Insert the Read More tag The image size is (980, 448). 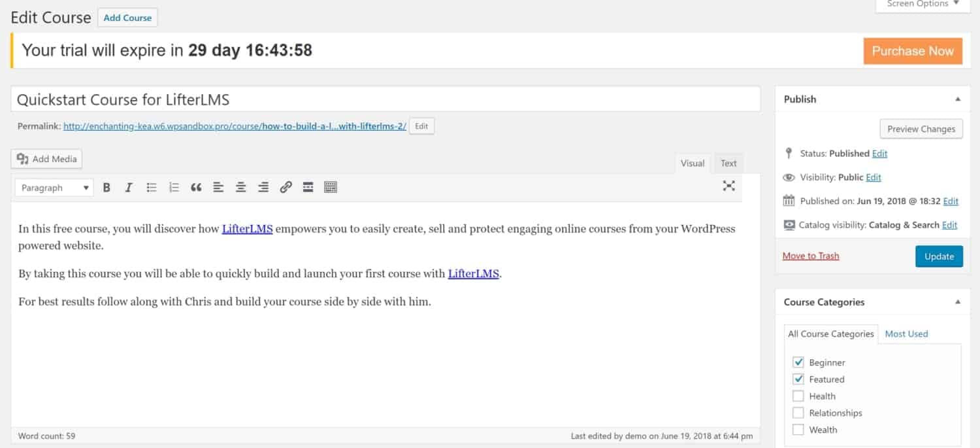point(308,188)
